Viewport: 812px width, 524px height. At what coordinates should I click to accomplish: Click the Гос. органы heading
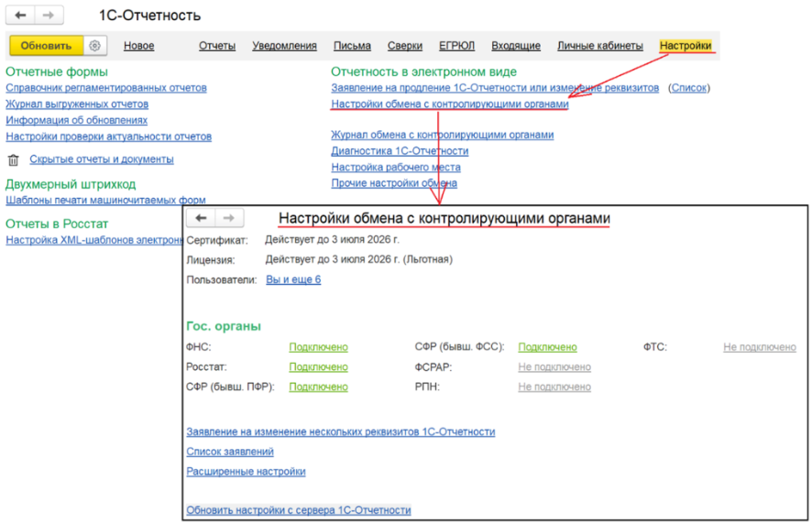(224, 326)
